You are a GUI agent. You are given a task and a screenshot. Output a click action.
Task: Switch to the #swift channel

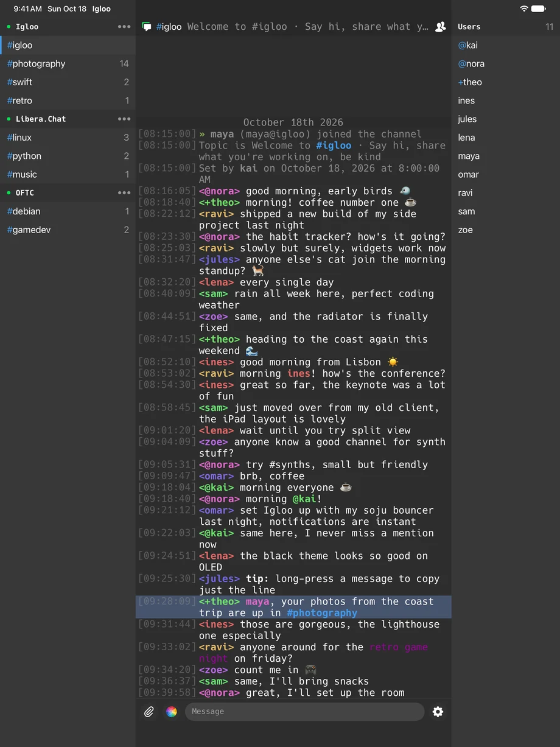(68, 82)
